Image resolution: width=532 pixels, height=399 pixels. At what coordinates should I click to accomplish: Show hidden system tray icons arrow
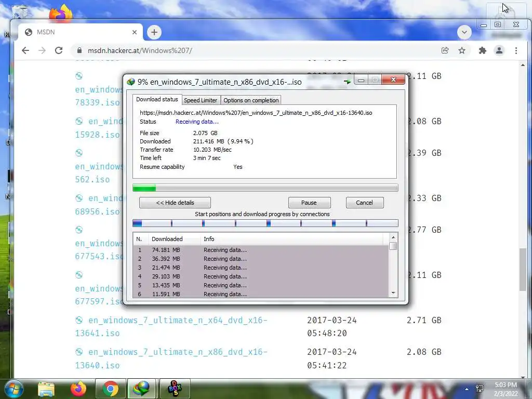pos(467,389)
